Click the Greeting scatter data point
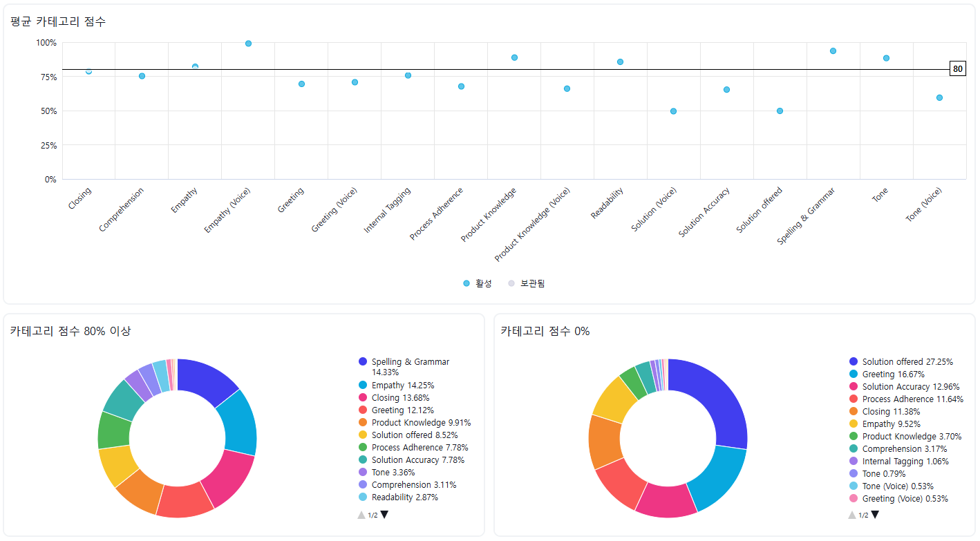Image resolution: width=980 pixels, height=541 pixels. point(301,84)
